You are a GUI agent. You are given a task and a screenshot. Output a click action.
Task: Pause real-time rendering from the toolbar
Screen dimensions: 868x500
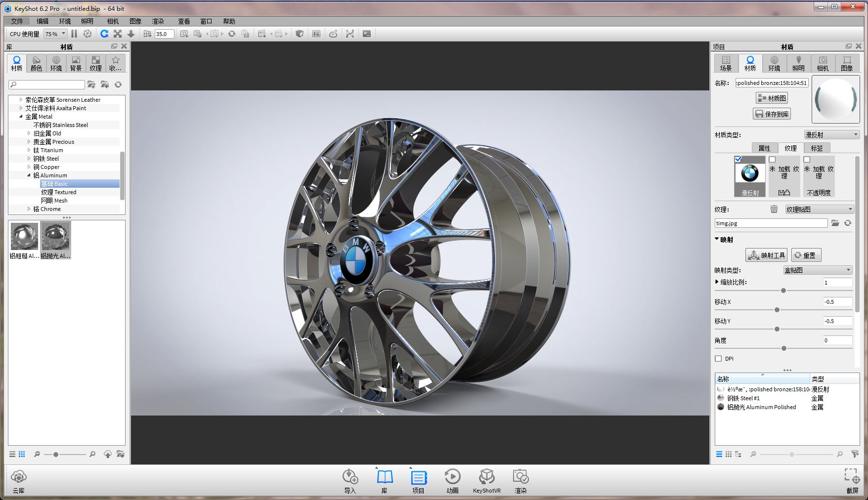coord(74,34)
